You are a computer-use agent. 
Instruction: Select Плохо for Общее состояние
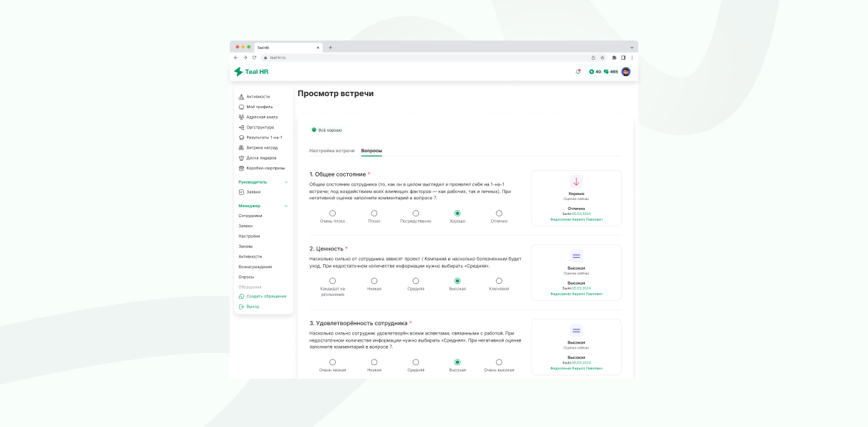(374, 213)
